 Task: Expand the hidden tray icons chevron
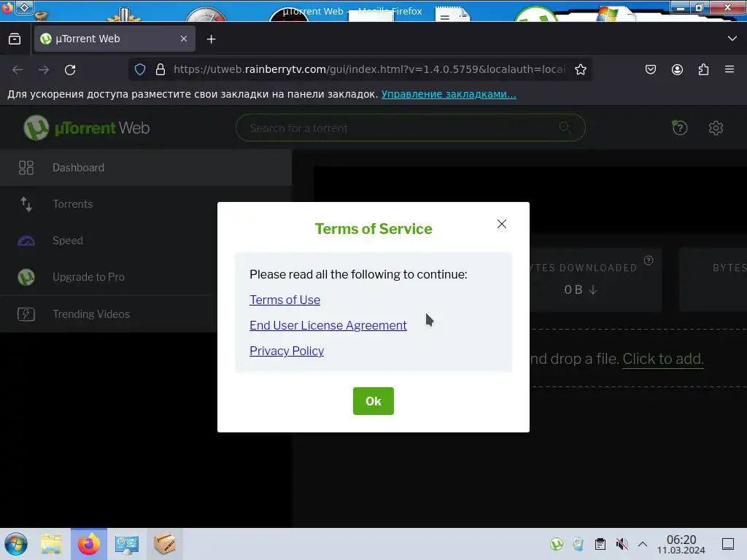[x=642, y=544]
